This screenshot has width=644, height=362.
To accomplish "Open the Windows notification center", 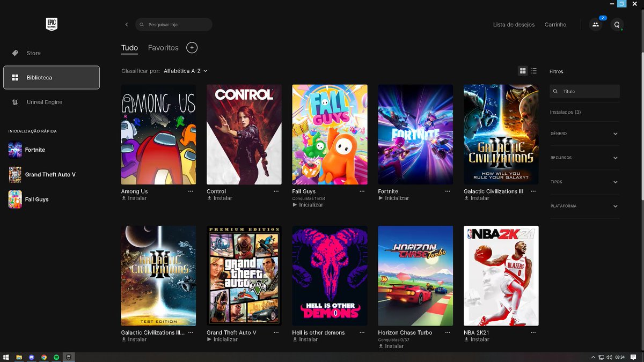I will tap(634, 357).
